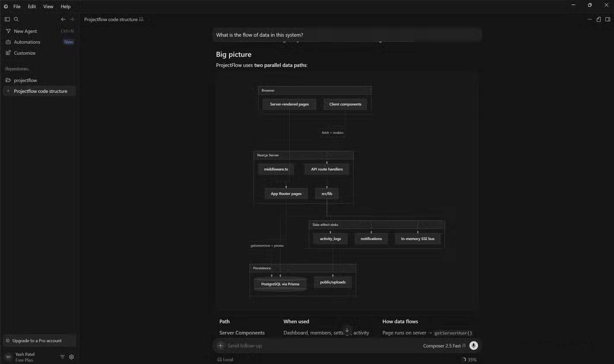This screenshot has height=364, width=614.
Task: Open the Edit menu
Action: coord(32,6)
